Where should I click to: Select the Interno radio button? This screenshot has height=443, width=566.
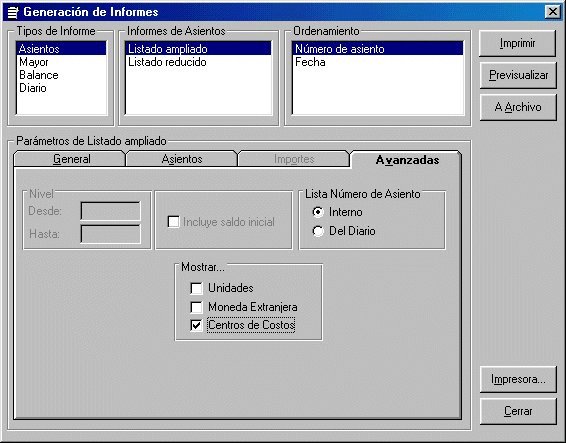point(318,212)
